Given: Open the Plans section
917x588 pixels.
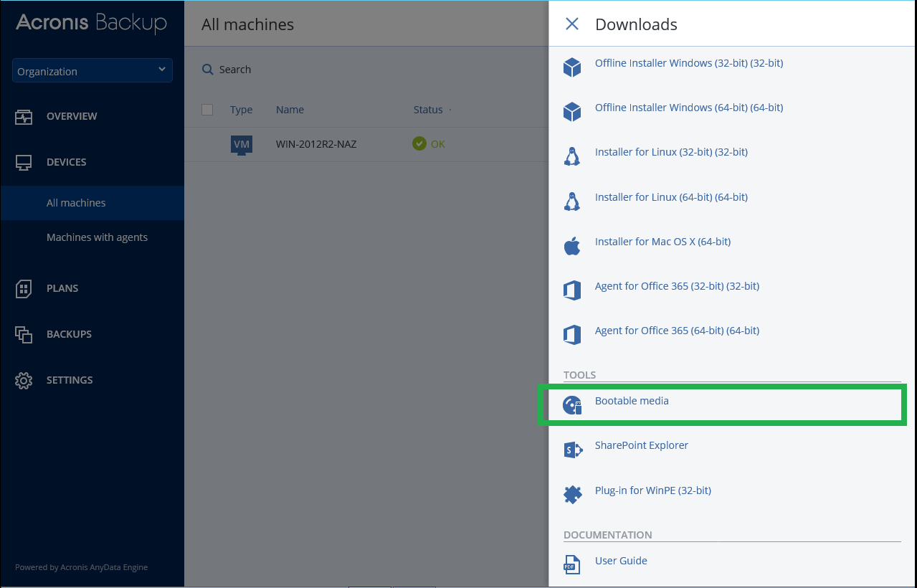Looking at the screenshot, I should (x=62, y=288).
